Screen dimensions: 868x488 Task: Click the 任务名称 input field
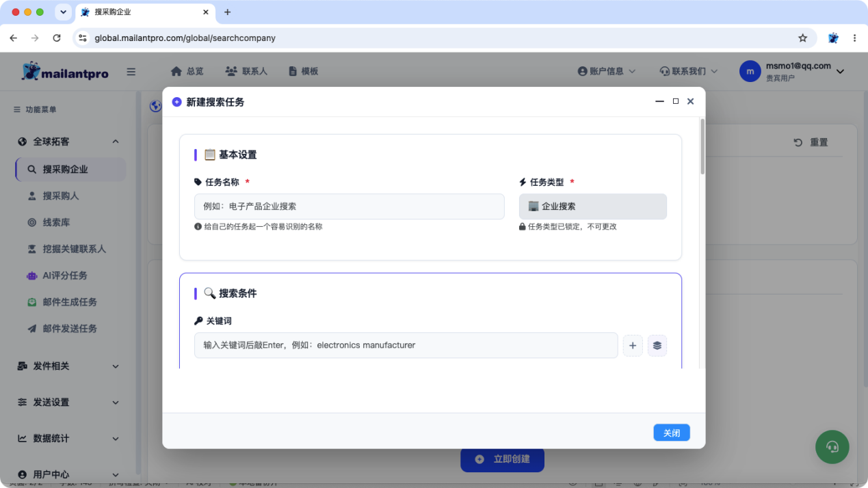click(350, 206)
